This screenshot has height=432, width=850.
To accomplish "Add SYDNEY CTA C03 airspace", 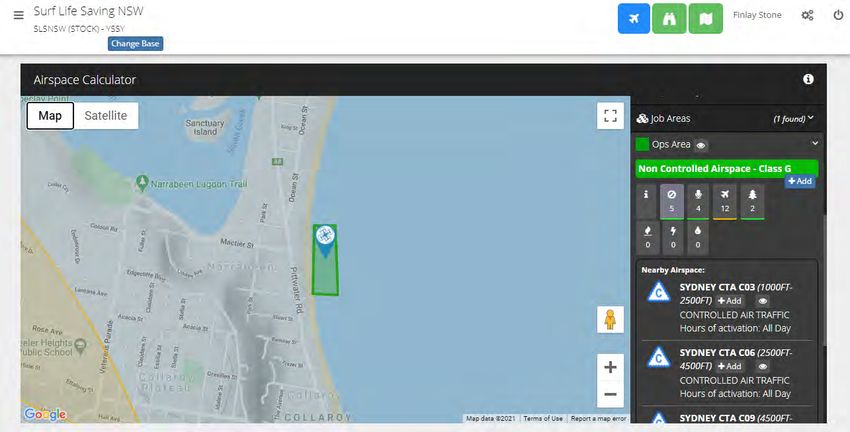I will (730, 301).
